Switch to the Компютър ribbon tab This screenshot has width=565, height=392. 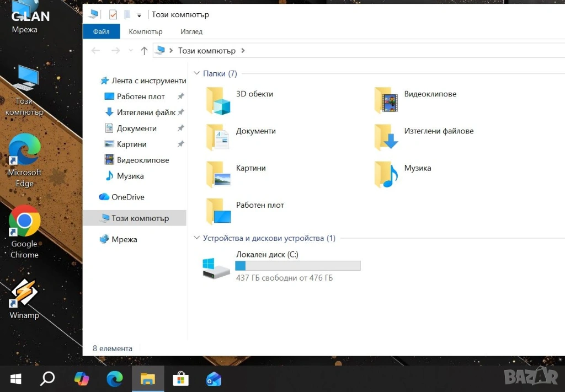pyautogui.click(x=146, y=31)
